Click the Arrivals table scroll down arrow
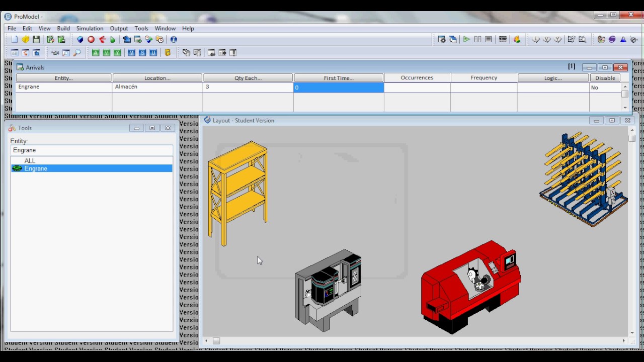This screenshot has height=362, width=644. [625, 107]
